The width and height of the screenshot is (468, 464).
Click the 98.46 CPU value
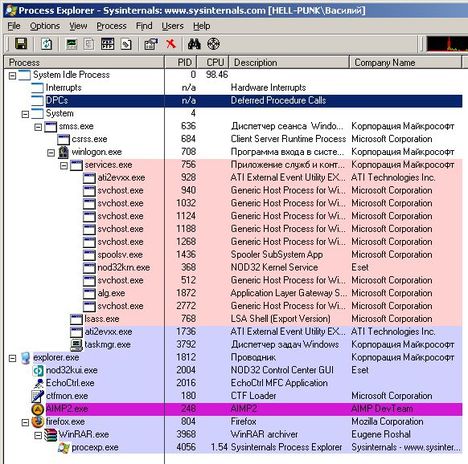(217, 75)
